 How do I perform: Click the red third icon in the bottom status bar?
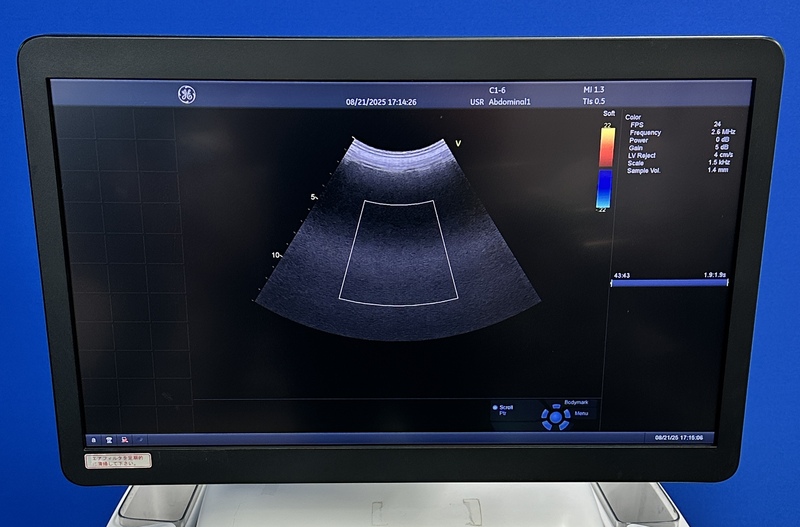pyautogui.click(x=124, y=439)
